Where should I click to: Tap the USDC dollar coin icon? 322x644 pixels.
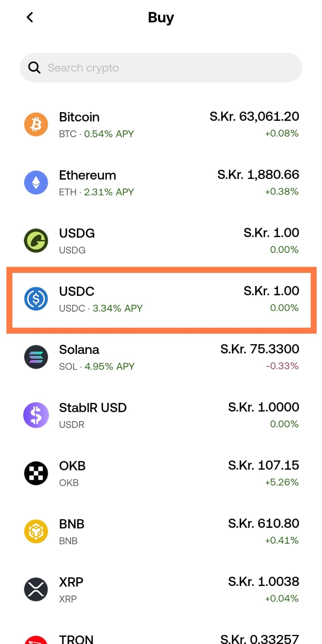click(x=36, y=299)
